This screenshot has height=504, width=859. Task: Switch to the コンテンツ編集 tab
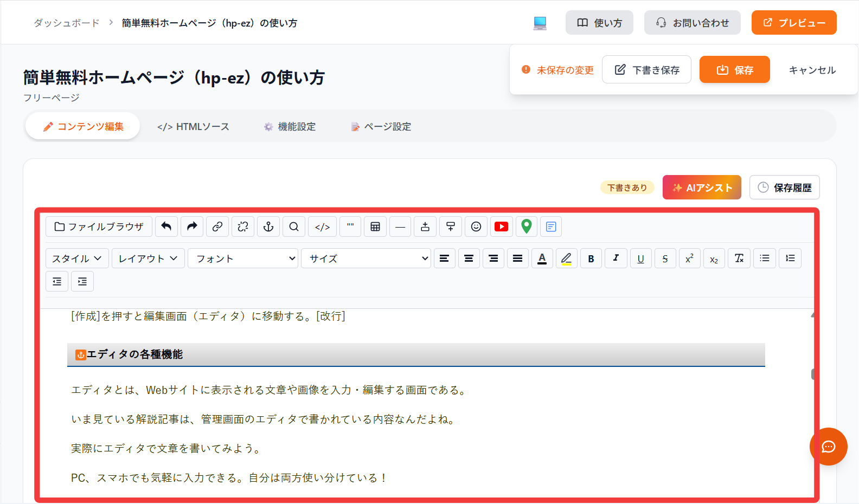click(x=83, y=126)
